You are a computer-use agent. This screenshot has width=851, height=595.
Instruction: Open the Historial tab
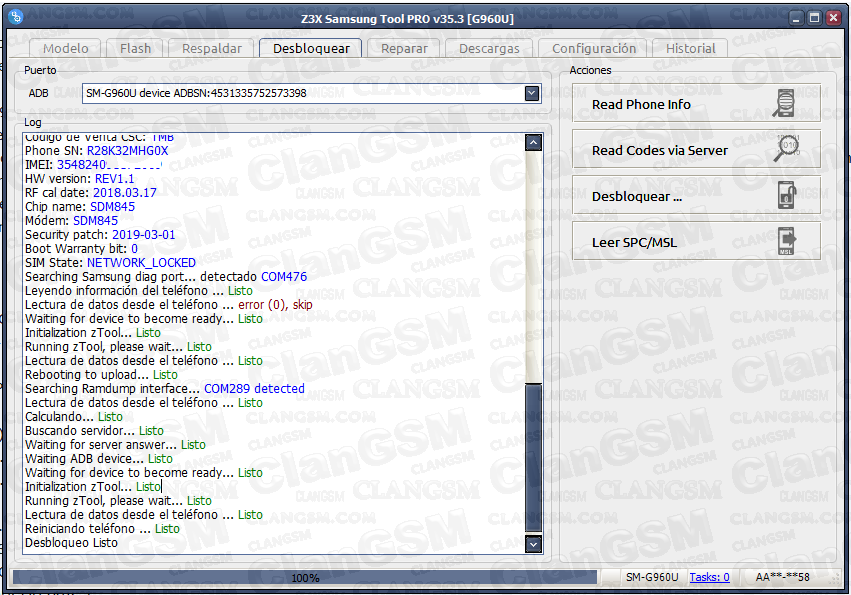coord(690,48)
